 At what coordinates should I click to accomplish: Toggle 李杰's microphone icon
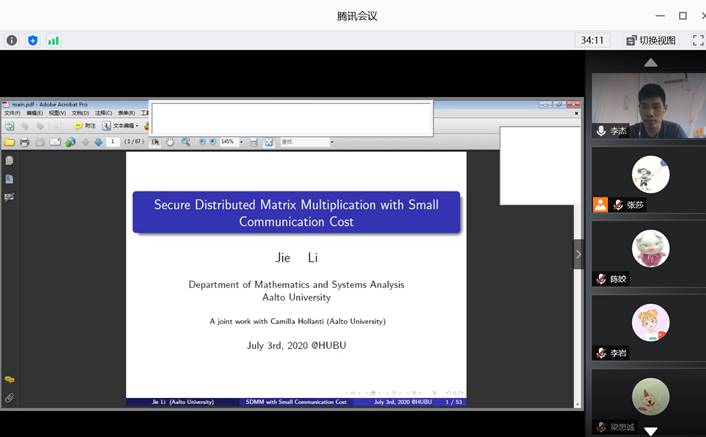[601, 131]
